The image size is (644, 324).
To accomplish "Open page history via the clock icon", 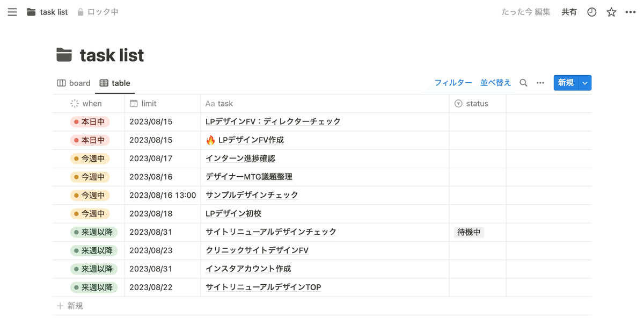I will (x=591, y=12).
